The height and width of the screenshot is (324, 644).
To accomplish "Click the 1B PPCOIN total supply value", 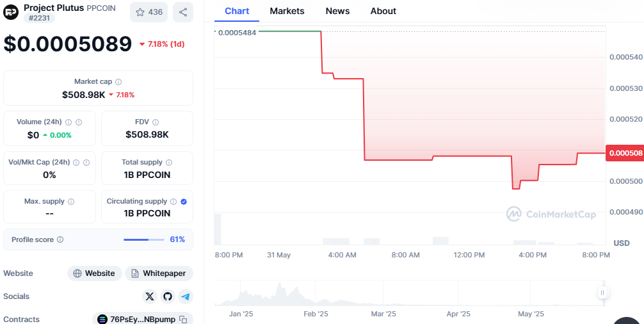I will tap(147, 175).
